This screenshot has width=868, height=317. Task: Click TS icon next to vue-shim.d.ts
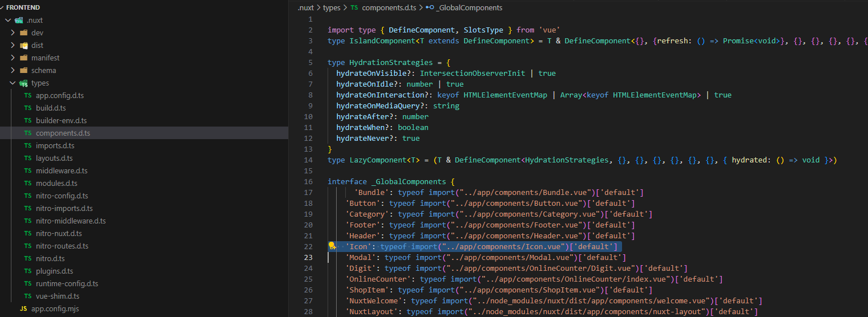pyautogui.click(x=27, y=296)
